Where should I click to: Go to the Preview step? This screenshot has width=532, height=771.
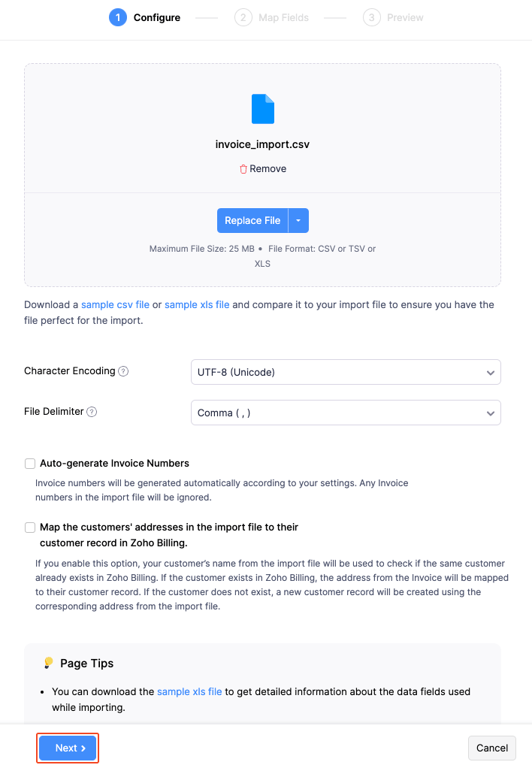pyautogui.click(x=405, y=17)
